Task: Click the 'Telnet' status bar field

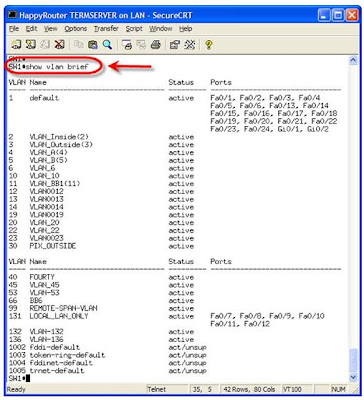Action: (x=167, y=389)
